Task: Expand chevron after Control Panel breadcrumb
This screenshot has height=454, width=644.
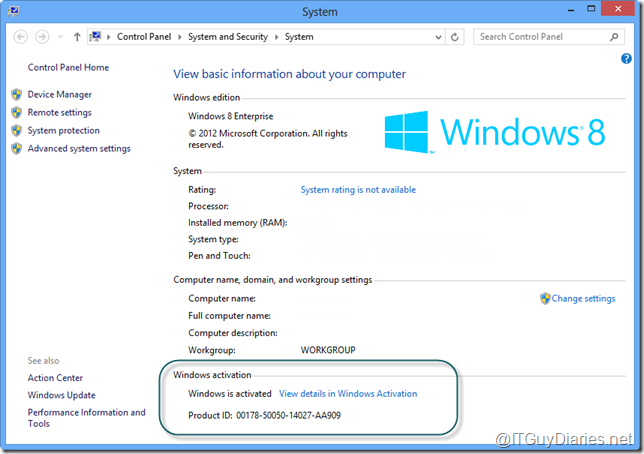Action: 179,37
